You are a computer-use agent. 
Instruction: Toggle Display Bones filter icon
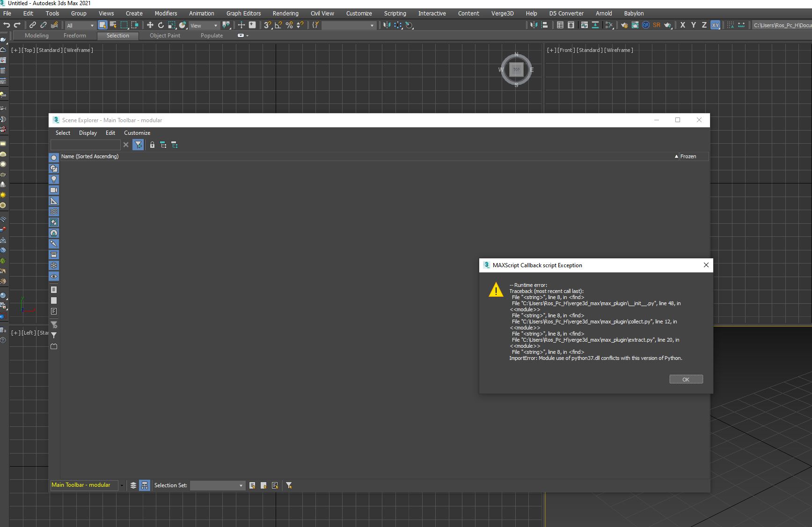coord(54,244)
